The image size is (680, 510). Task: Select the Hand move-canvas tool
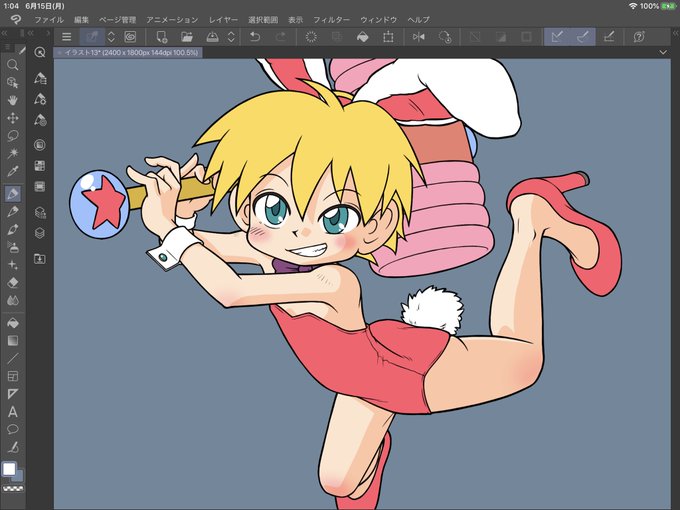(13, 101)
